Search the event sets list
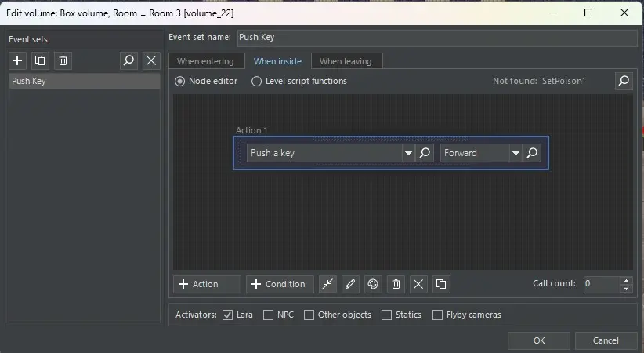The height and width of the screenshot is (353, 644). tap(128, 60)
